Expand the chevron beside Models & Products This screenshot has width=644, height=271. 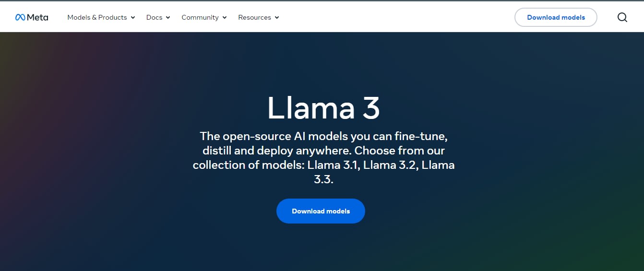pos(133,18)
